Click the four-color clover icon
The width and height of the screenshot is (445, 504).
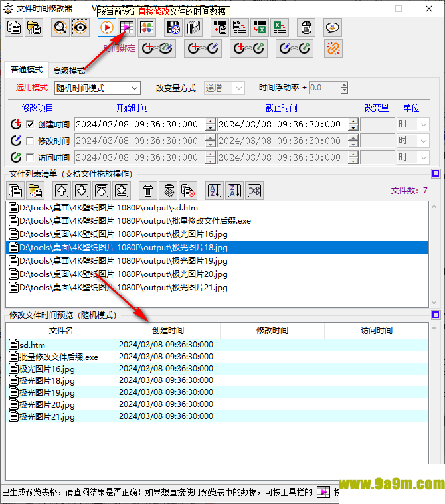click(x=147, y=27)
